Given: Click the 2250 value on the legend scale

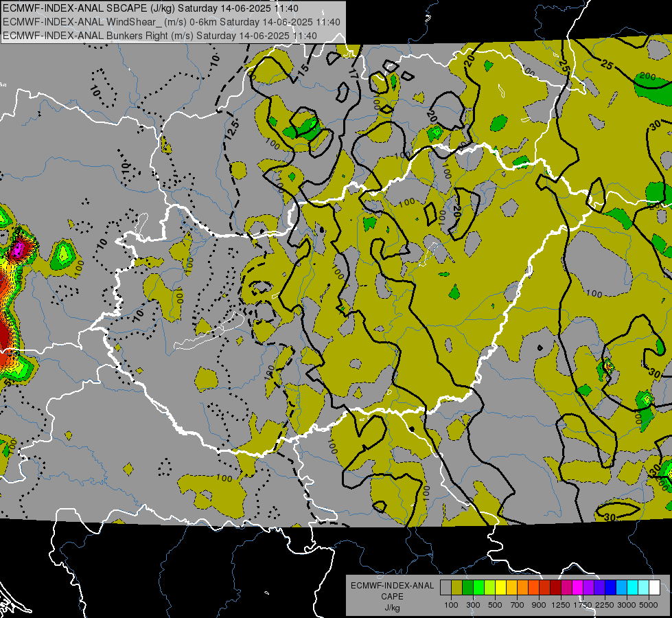Looking at the screenshot, I should [605, 605].
